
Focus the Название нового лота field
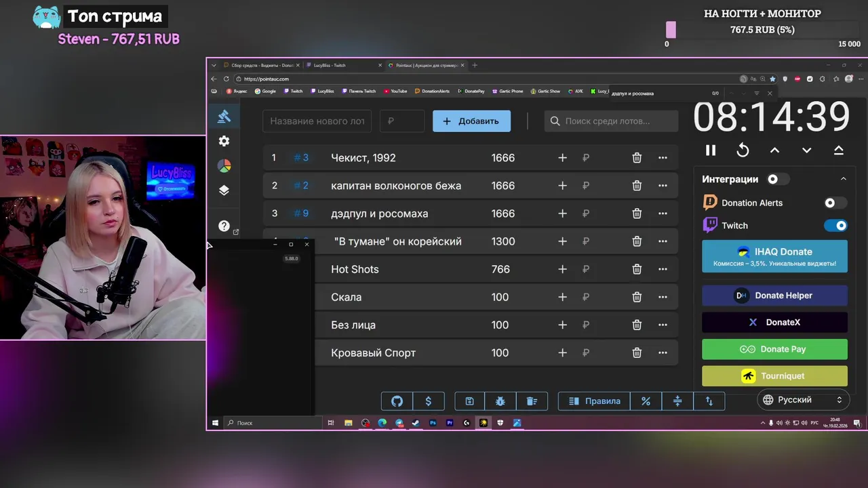317,121
